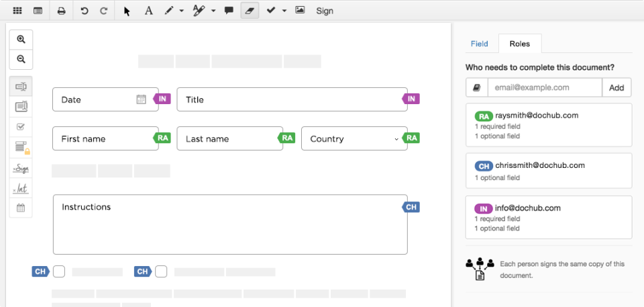Viewport: 644px width, 307px height.
Task: Select the text tool
Action: [149, 11]
